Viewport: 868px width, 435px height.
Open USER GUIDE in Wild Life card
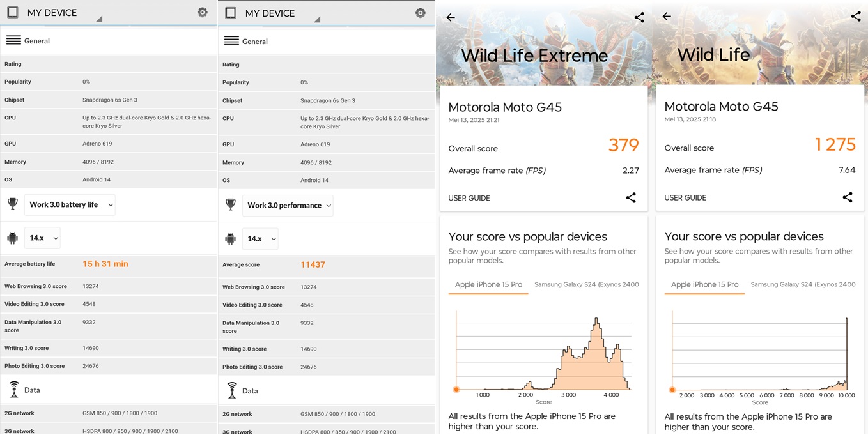coord(685,197)
